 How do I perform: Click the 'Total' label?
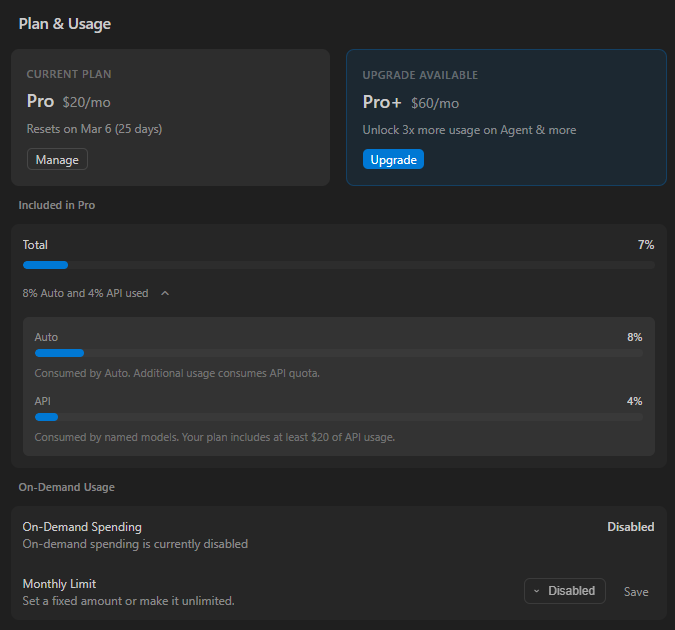(35, 245)
